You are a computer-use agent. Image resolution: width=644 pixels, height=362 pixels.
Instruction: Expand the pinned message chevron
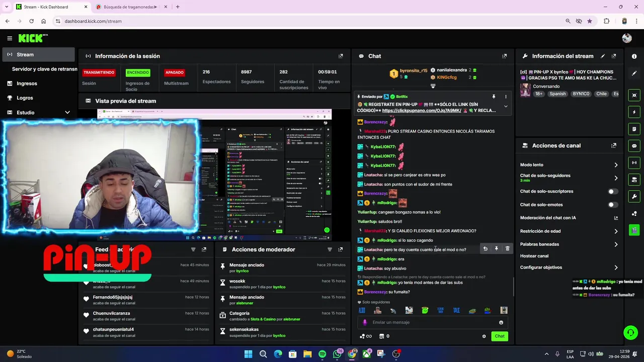tap(506, 107)
